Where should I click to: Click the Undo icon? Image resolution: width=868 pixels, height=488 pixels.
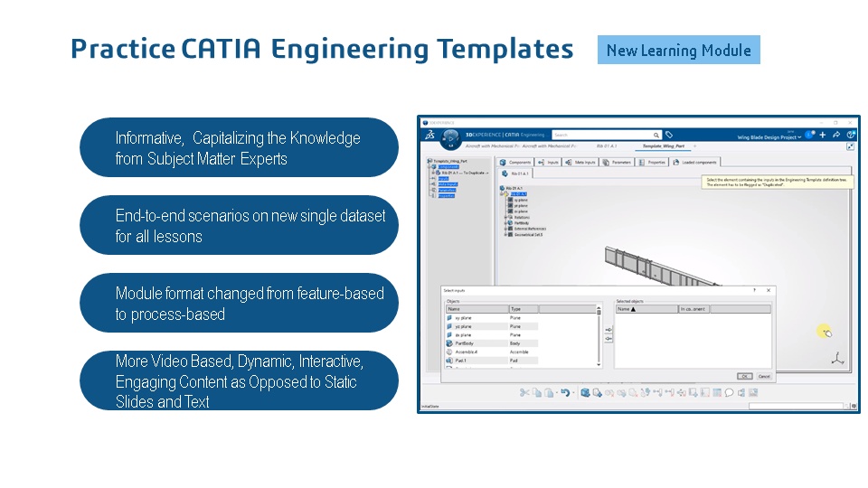pos(564,392)
